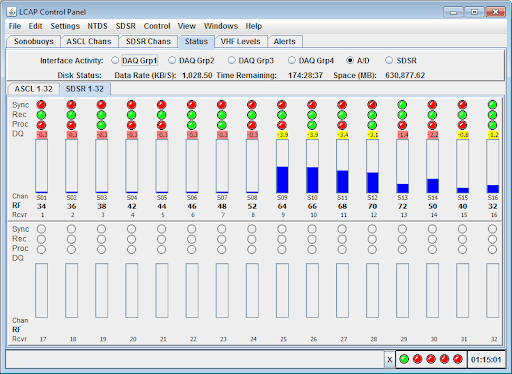Click the S01 Rec green indicator light
This screenshot has height=374, width=512.
coord(41,115)
